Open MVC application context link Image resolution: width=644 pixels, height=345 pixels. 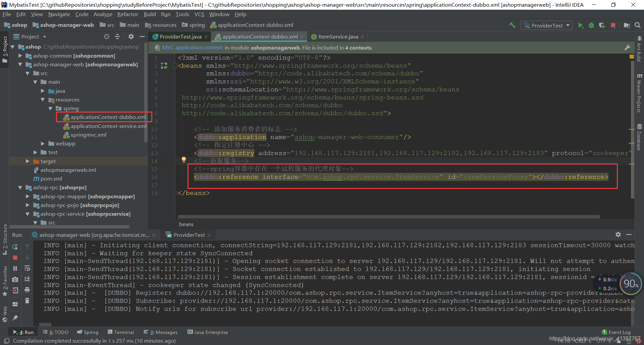(192, 48)
